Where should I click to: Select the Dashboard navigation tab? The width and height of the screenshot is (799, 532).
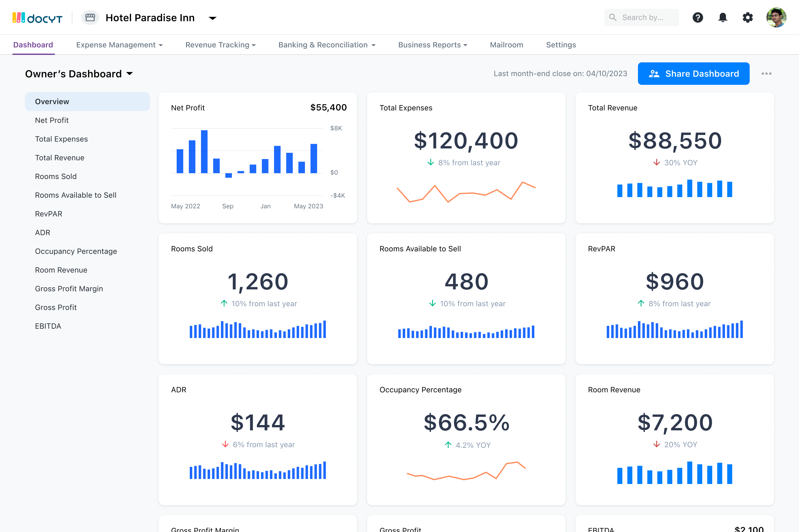click(33, 45)
